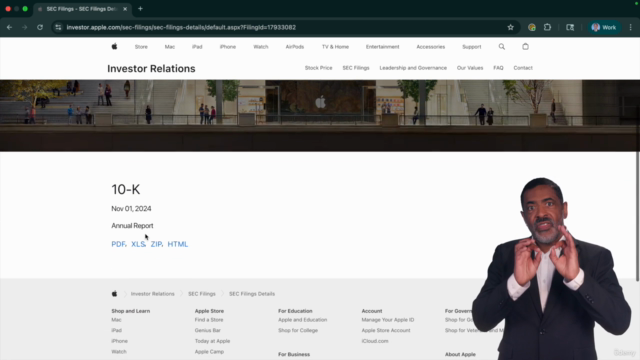This screenshot has width=640, height=360.
Task: Open the footer iPad link
Action: pos(116,331)
